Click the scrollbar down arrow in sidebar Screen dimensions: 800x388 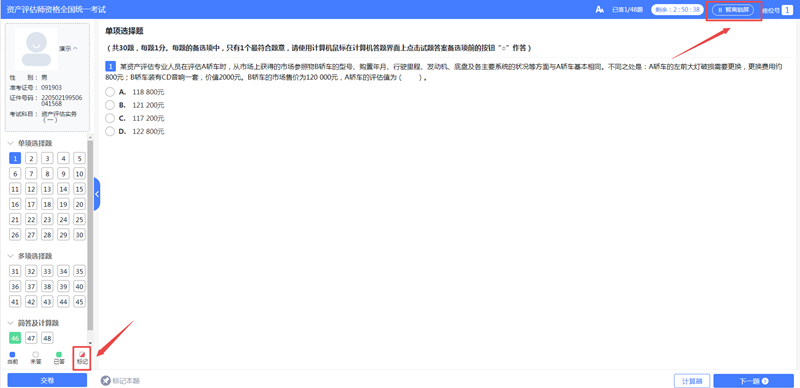90,343
